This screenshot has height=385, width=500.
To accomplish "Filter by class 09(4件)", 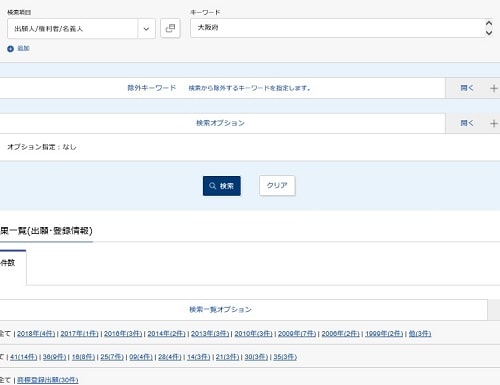I will pos(141,357).
